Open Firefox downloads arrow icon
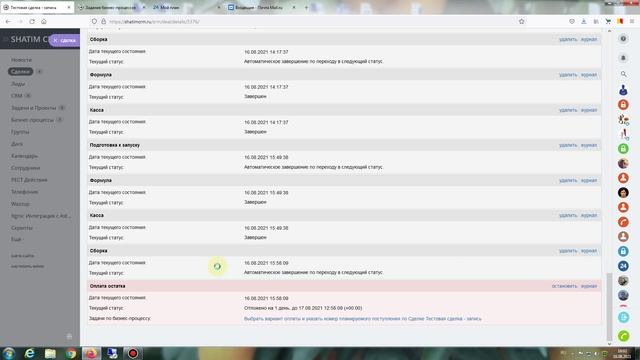The image size is (640, 360). click(584, 21)
